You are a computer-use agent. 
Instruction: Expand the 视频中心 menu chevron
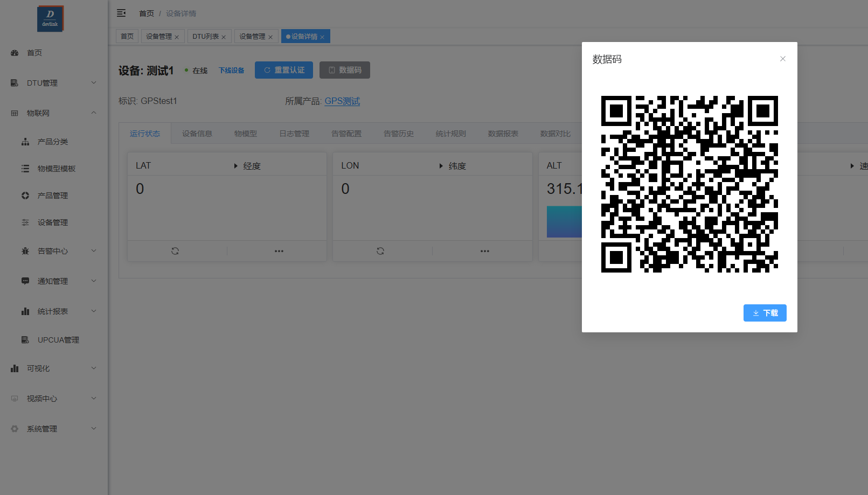[x=94, y=399]
